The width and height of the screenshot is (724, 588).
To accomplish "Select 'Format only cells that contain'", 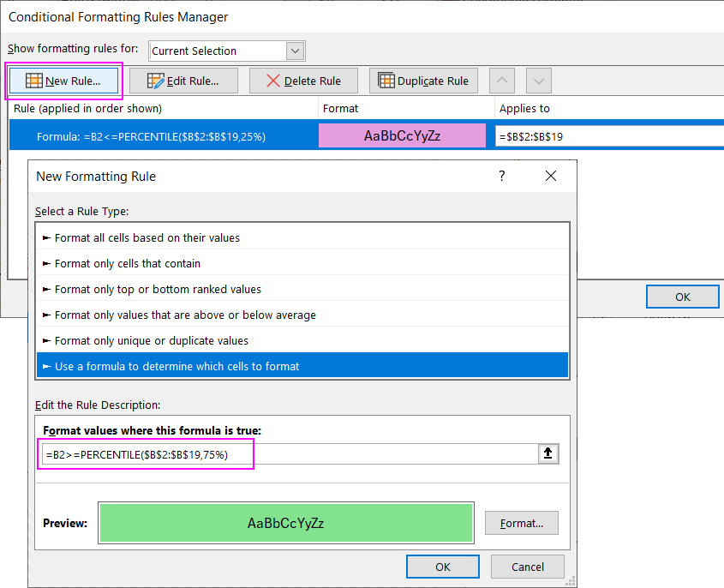I will (x=128, y=263).
